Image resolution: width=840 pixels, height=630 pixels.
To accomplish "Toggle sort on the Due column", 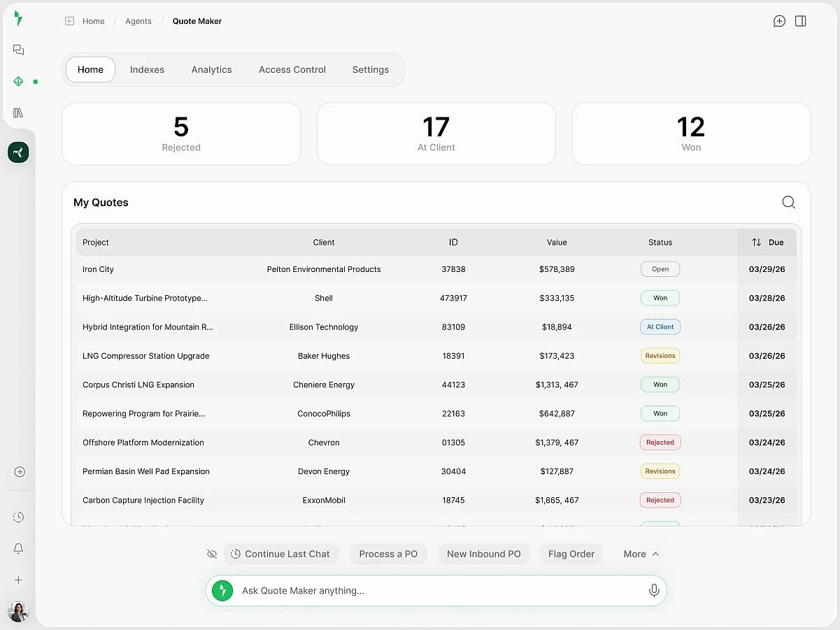I will click(x=767, y=243).
